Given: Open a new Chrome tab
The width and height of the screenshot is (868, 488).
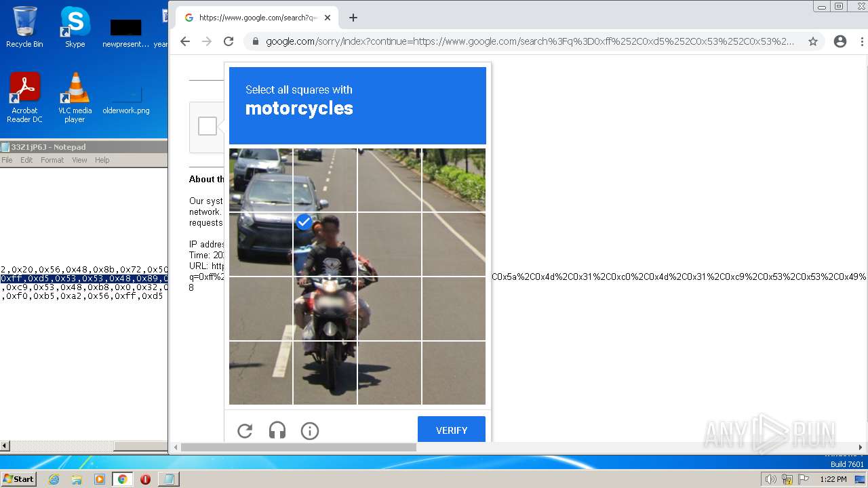Looking at the screenshot, I should coord(353,18).
